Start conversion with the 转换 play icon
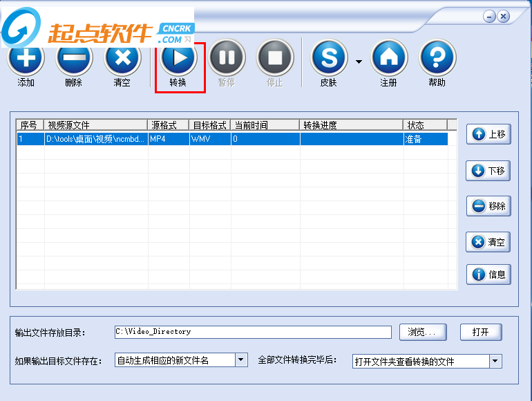 178,57
